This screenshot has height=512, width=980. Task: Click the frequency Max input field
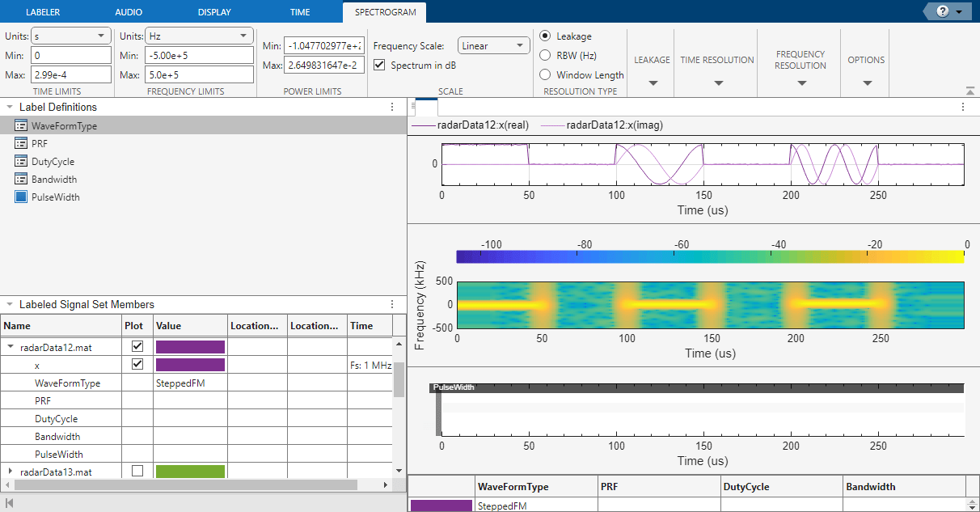[201, 75]
